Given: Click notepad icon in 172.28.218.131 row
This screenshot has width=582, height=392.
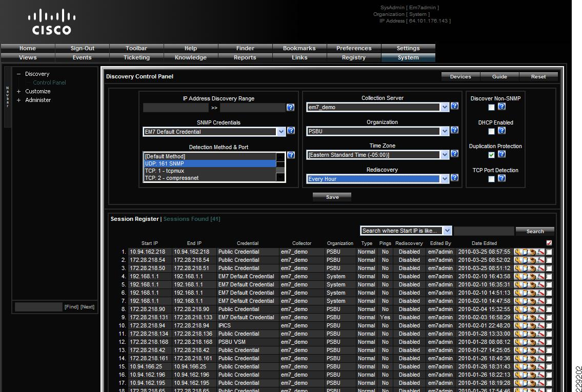Looking at the screenshot, I should pyautogui.click(x=525, y=317).
